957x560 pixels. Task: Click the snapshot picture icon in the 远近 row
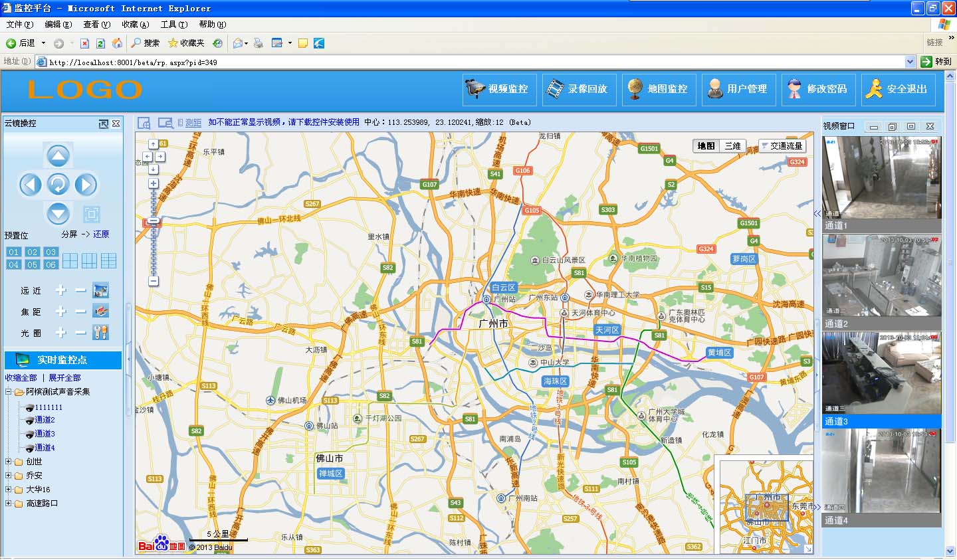[x=101, y=290]
